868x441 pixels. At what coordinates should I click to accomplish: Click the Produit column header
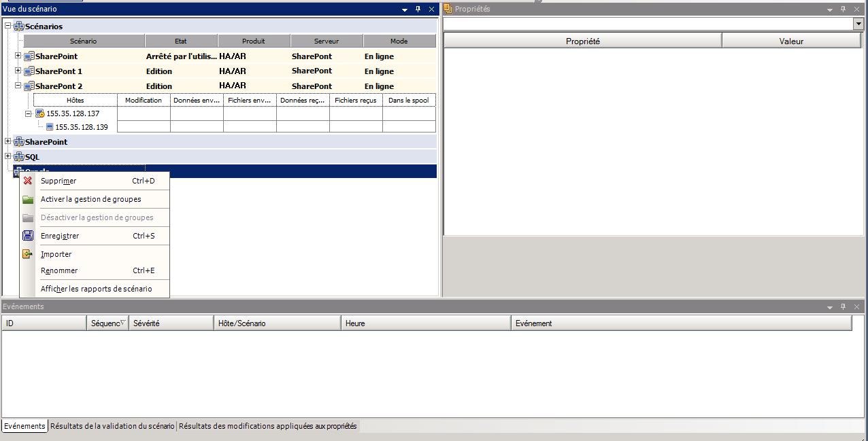pos(254,41)
